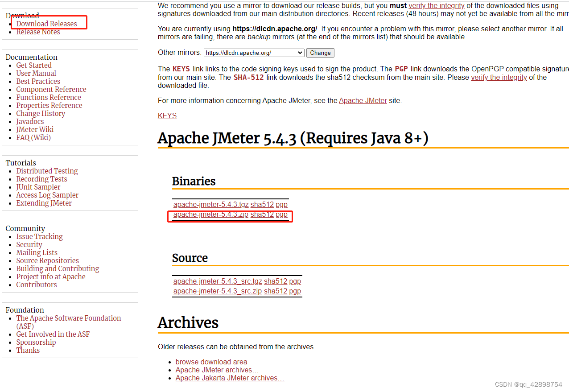
Task: Open verify the integrity link after SHA-512 sentence
Action: (499, 77)
